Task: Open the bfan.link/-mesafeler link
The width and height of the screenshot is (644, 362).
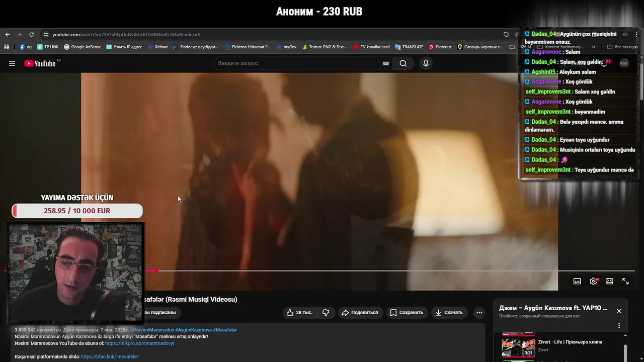Action: click(109, 356)
